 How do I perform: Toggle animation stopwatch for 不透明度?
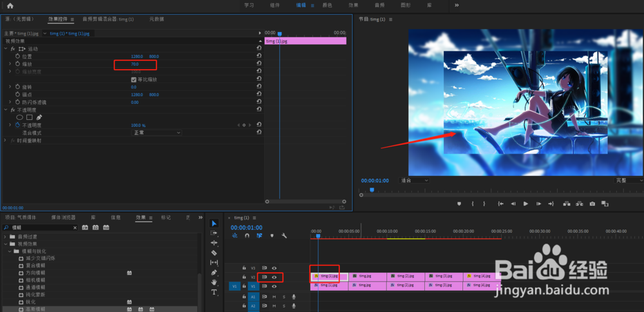click(17, 125)
